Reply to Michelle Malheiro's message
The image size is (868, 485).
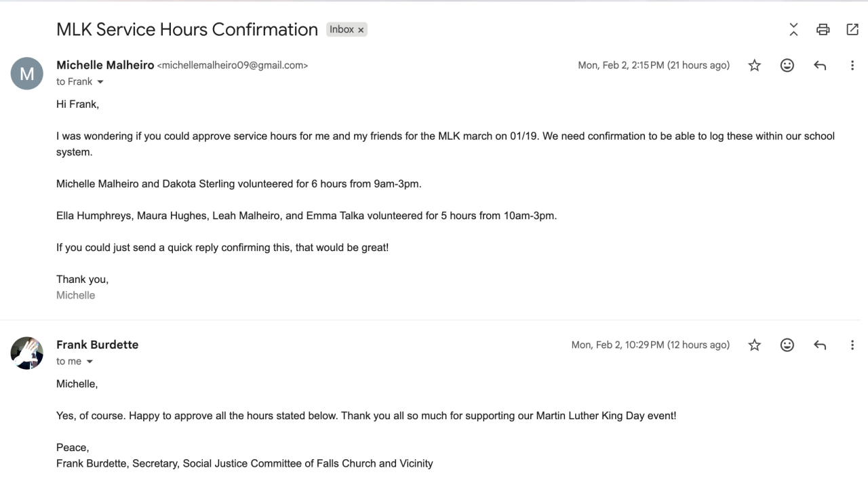point(820,66)
